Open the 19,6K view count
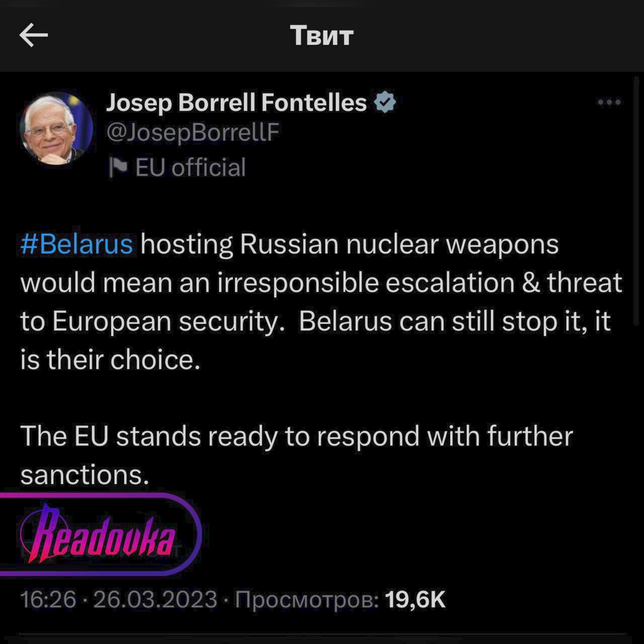Viewport: 644px width, 644px height. (x=416, y=599)
